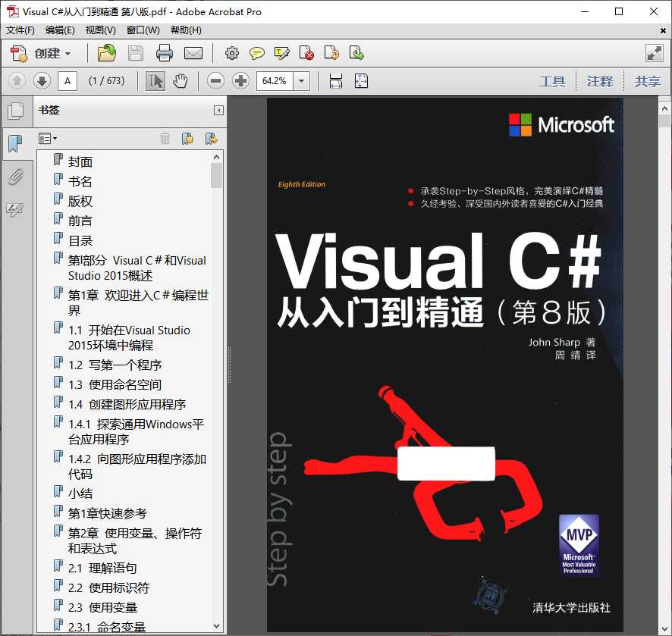672x636 pixels.
Task: Open the Page Thumbnails sidebar panel
Action: [17, 111]
